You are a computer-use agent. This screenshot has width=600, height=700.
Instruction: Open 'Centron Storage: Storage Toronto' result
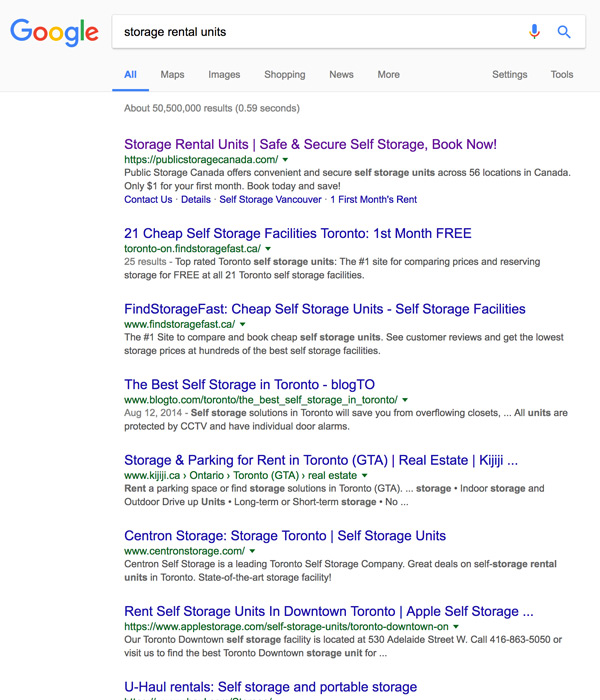[285, 535]
